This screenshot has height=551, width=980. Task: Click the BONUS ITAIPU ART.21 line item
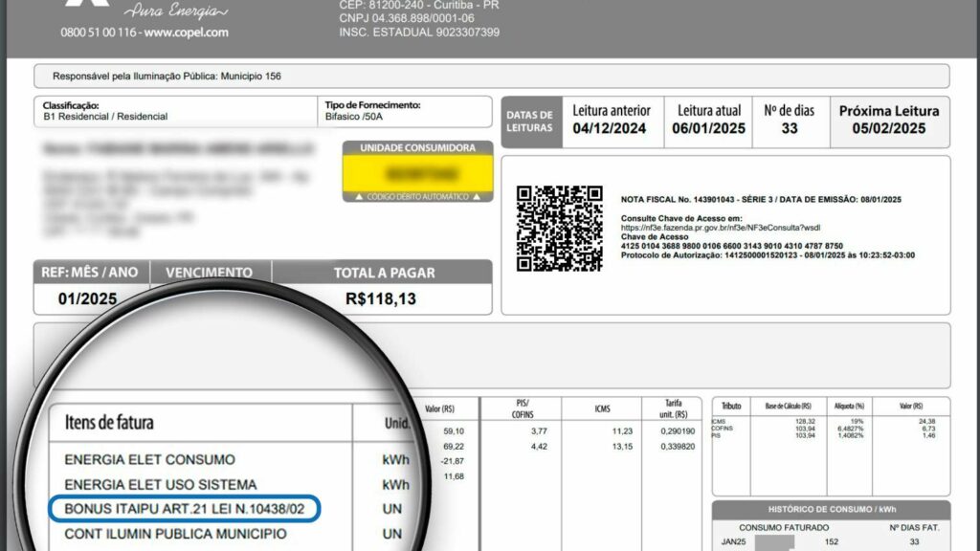click(185, 509)
